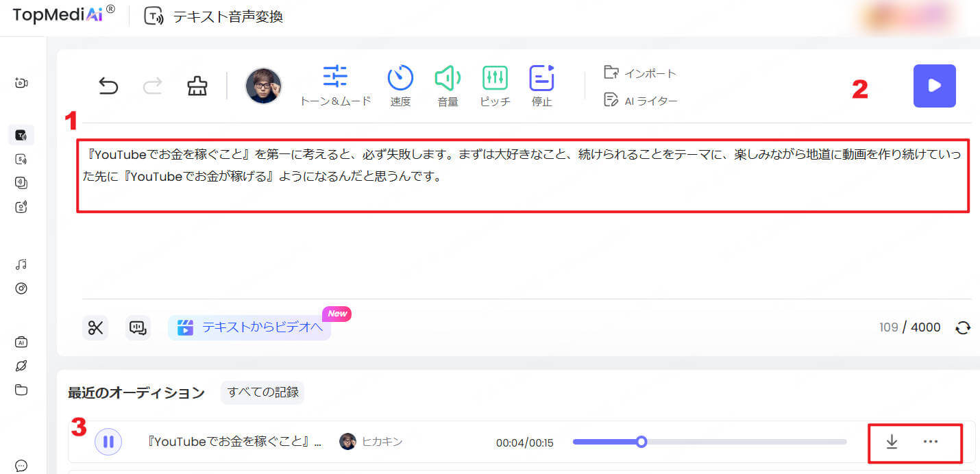Select 最近のオーディション tab

tap(136, 392)
